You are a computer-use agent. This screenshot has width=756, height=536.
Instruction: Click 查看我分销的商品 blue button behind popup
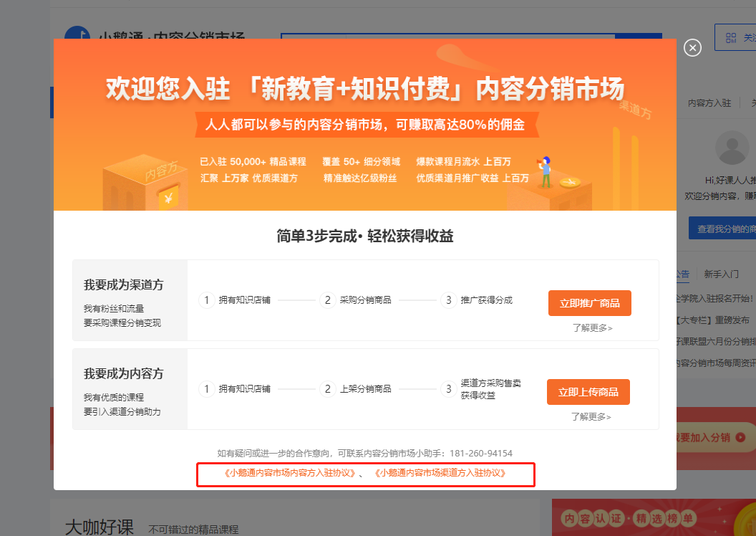[x=722, y=229]
